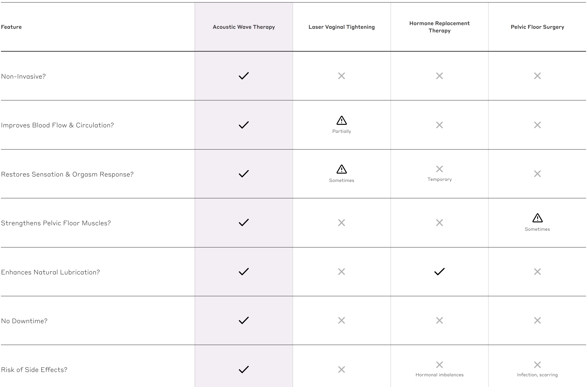Select the Strengthens Pelvic Floor Muscles? label
This screenshot has width=588, height=387.
pos(56,223)
